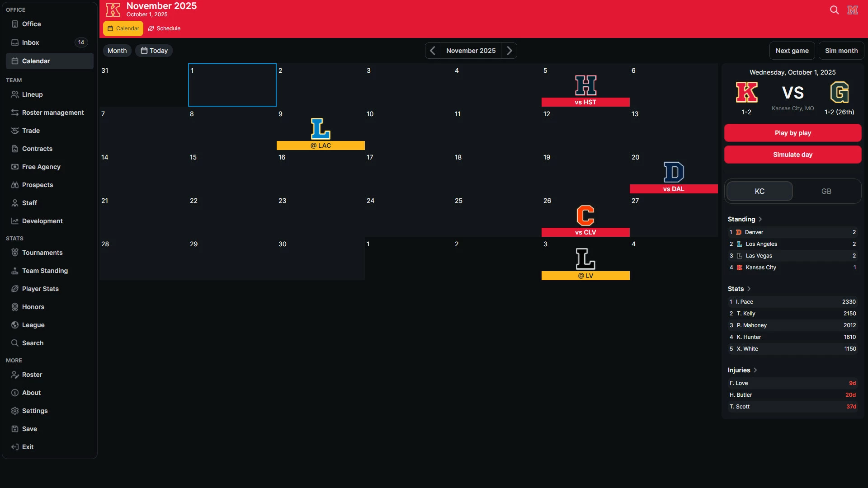This screenshot has height=488, width=868.
Task: Click the Sim month button
Action: pyautogui.click(x=841, y=51)
